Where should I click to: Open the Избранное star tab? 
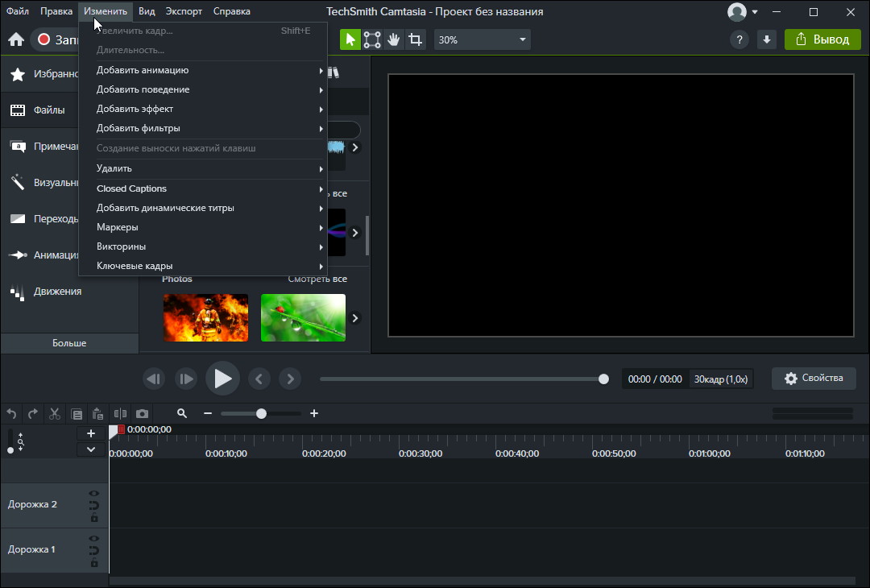(40, 74)
